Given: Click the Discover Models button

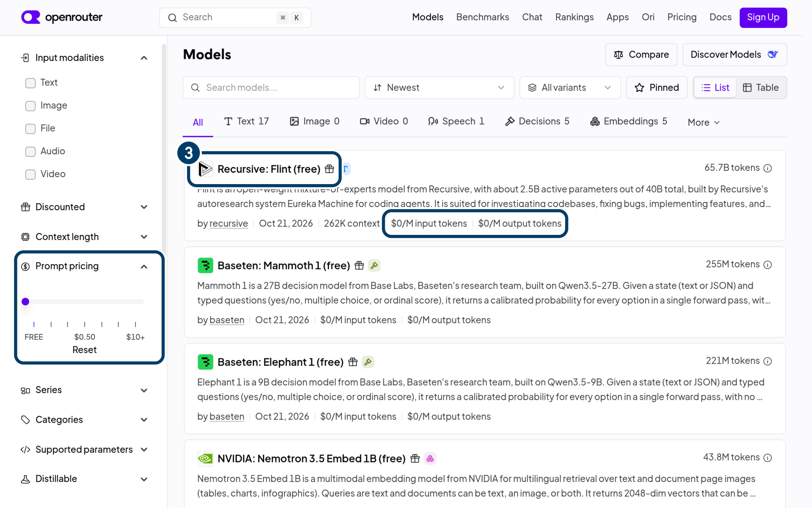Looking at the screenshot, I should pos(734,54).
